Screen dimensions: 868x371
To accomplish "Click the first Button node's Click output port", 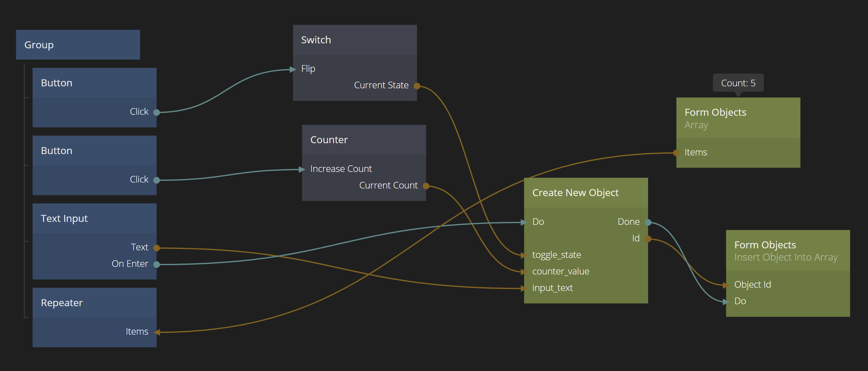I will [x=156, y=112].
